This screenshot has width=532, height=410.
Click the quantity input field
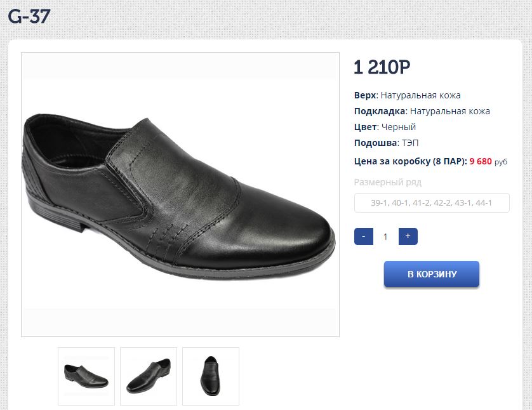pos(385,237)
